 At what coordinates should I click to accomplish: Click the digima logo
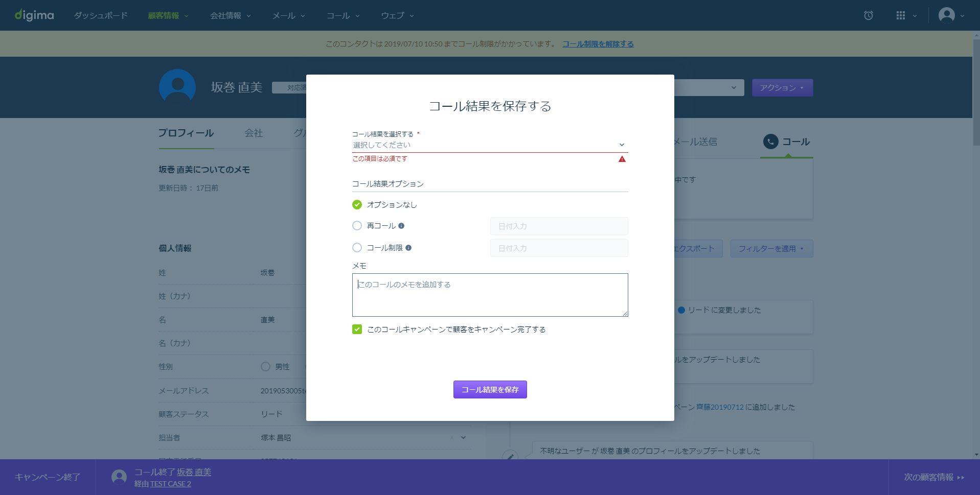(34, 15)
